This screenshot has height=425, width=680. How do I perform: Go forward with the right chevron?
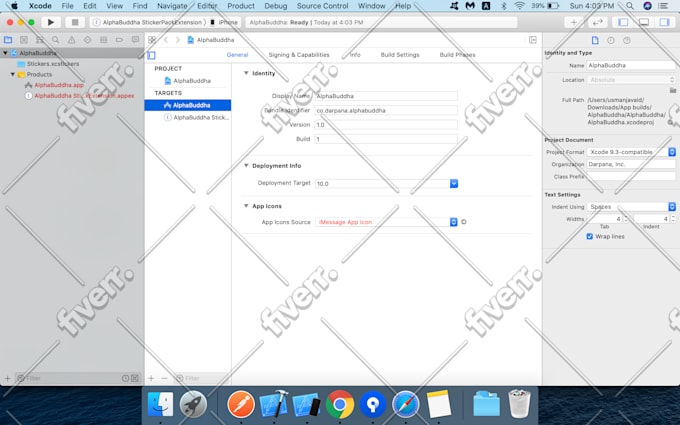(177, 40)
